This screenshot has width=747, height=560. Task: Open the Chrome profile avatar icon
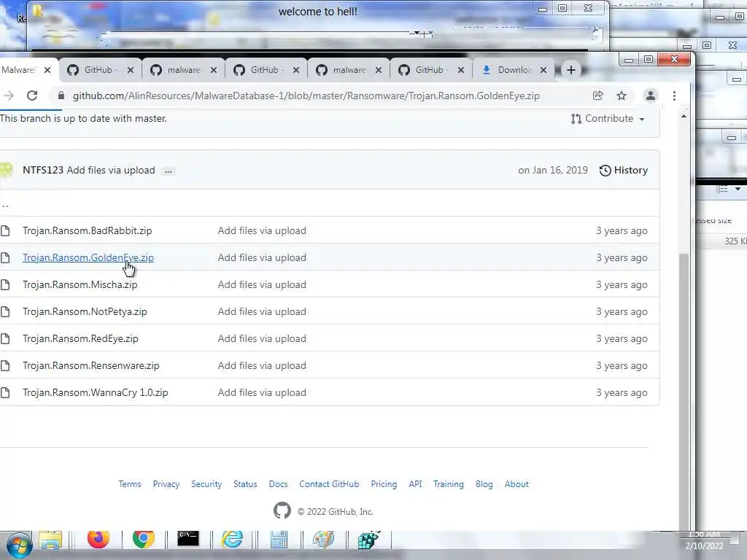point(650,96)
